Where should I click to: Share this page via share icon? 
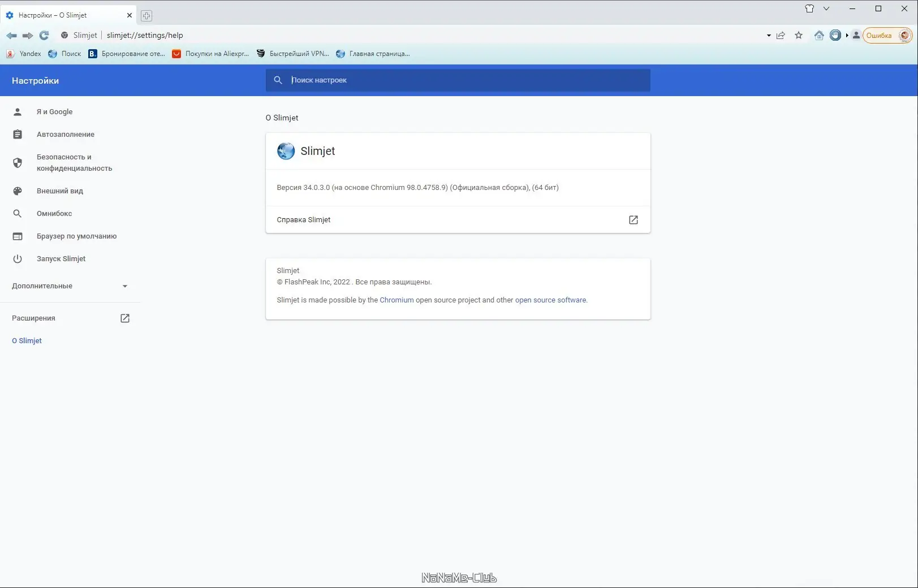point(781,35)
